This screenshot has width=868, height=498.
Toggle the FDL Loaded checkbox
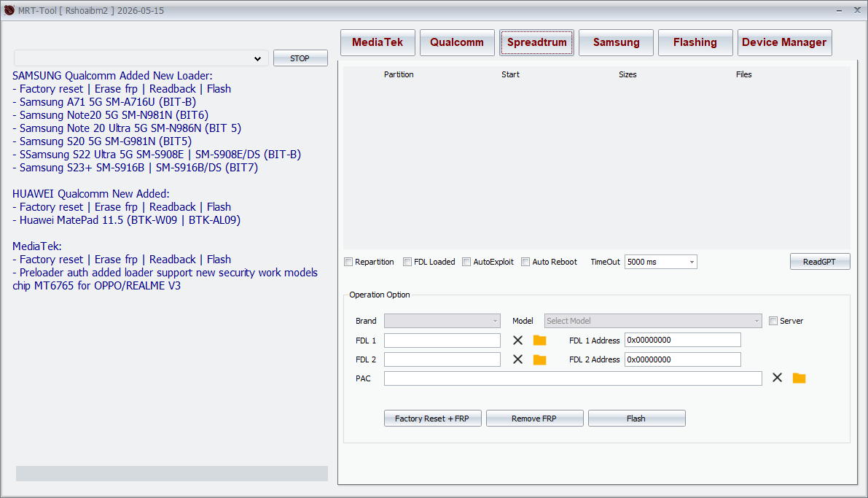(x=407, y=262)
